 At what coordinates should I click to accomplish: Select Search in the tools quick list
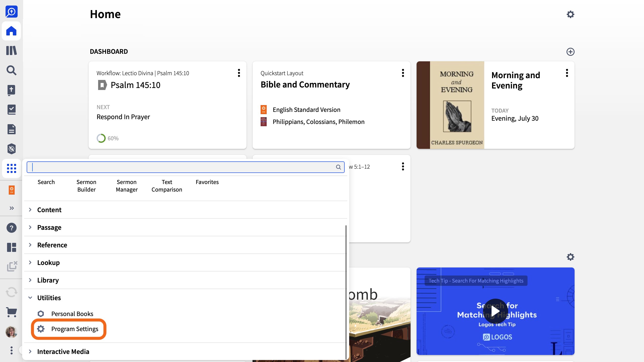point(46,182)
